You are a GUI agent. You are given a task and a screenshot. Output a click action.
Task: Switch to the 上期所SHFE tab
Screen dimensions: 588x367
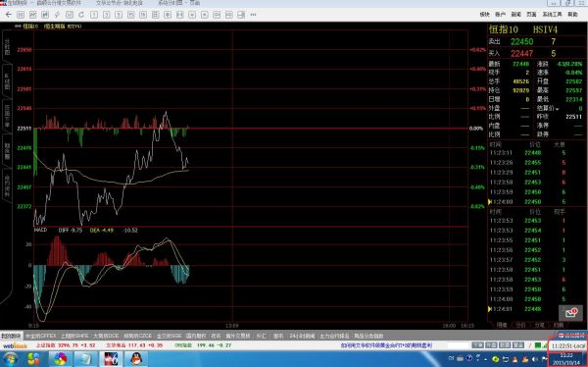74,336
